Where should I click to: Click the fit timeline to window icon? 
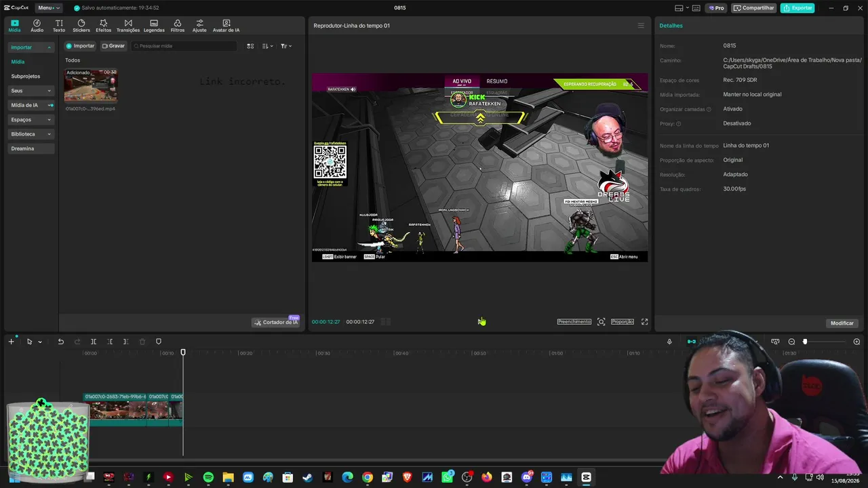point(775,342)
